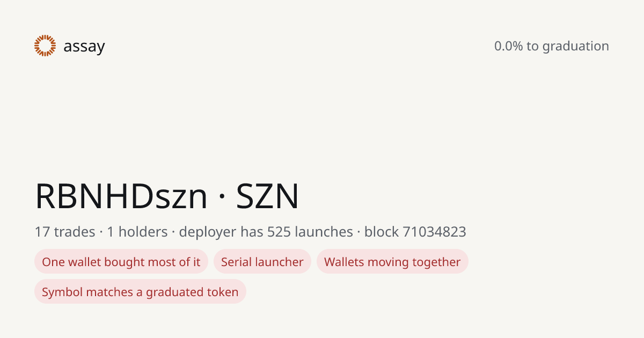Click the 0.0% percentage value
Viewport: 644px width, 338px height.
[x=509, y=46]
